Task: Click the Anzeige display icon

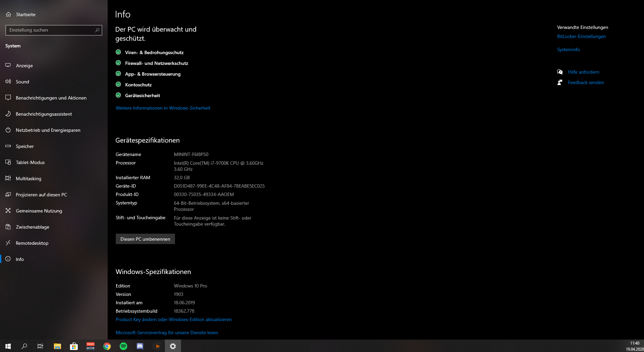Action: coord(8,65)
